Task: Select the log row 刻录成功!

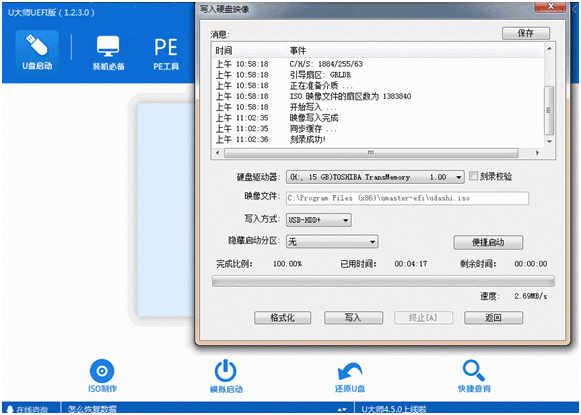Action: tap(378, 139)
